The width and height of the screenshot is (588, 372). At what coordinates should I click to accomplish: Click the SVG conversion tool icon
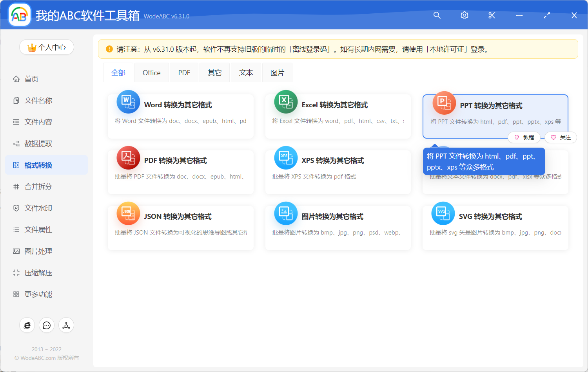pyautogui.click(x=443, y=213)
